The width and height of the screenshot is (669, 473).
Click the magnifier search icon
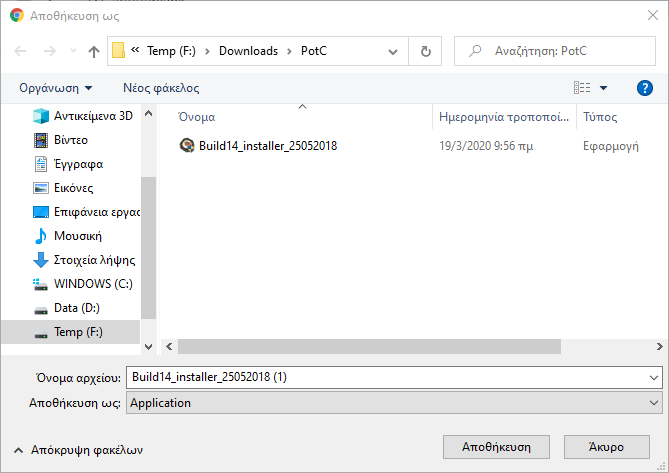tap(475, 51)
